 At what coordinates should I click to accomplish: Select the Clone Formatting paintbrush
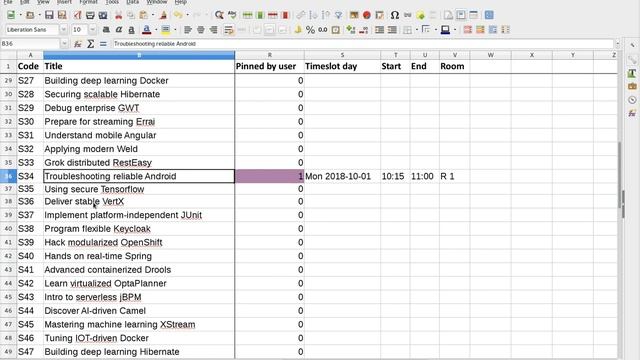pos(163,15)
